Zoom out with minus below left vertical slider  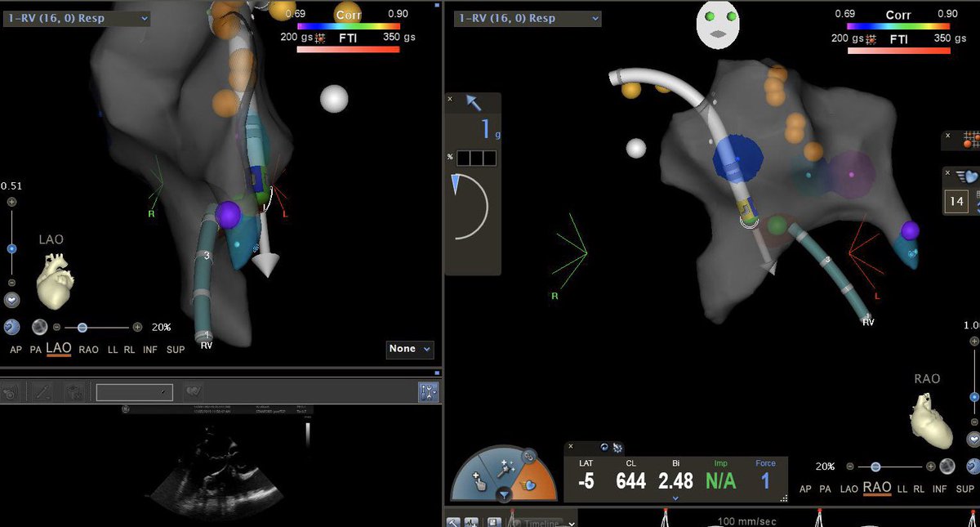(11, 283)
